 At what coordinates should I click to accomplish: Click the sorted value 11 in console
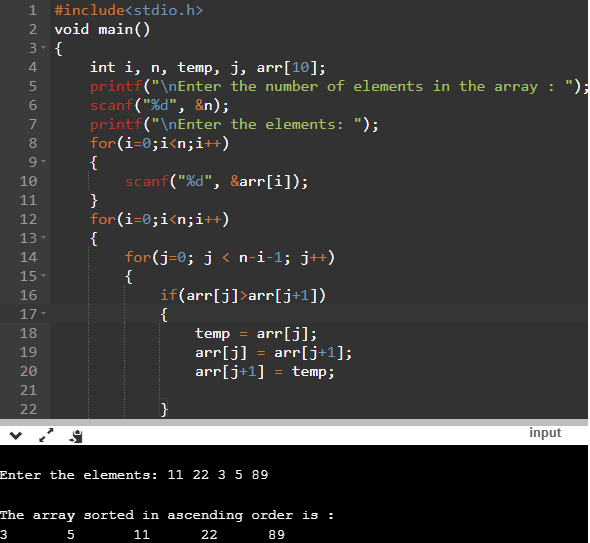click(x=142, y=534)
